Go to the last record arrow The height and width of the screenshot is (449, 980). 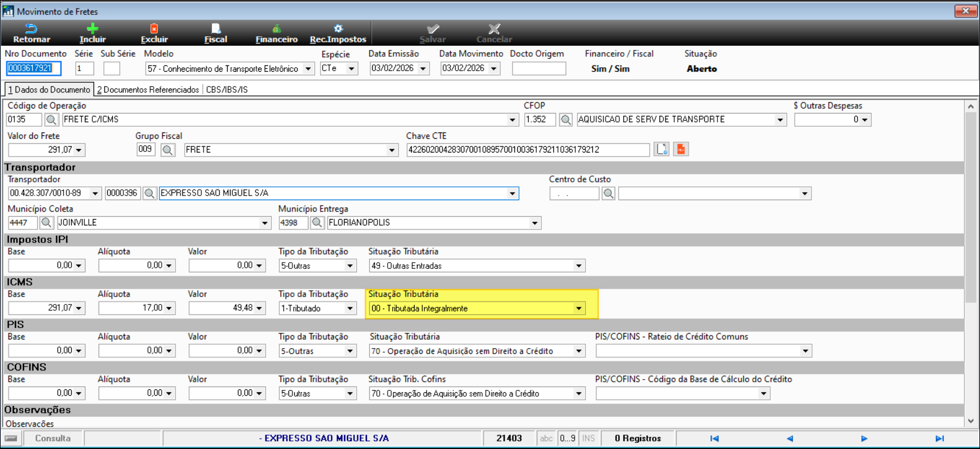coord(939,438)
